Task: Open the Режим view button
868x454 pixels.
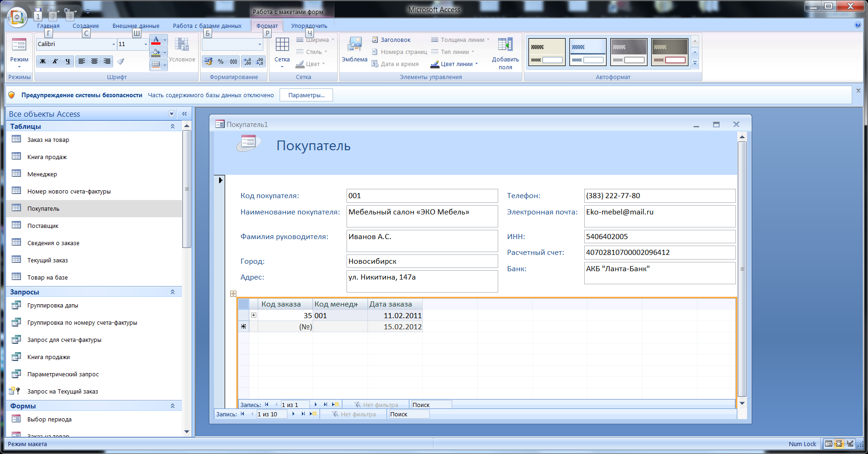Action: coord(19,53)
